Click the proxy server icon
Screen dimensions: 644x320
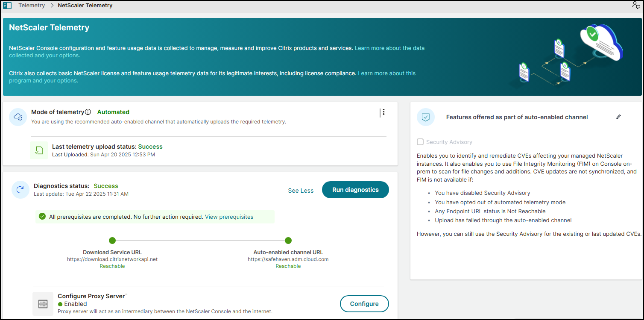(x=43, y=304)
